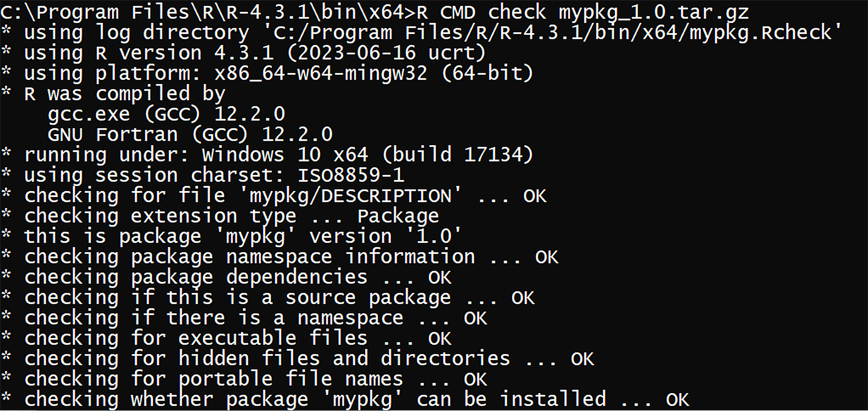Click the package dependencies check line
The width and height of the screenshot is (868, 411).
[x=226, y=277]
